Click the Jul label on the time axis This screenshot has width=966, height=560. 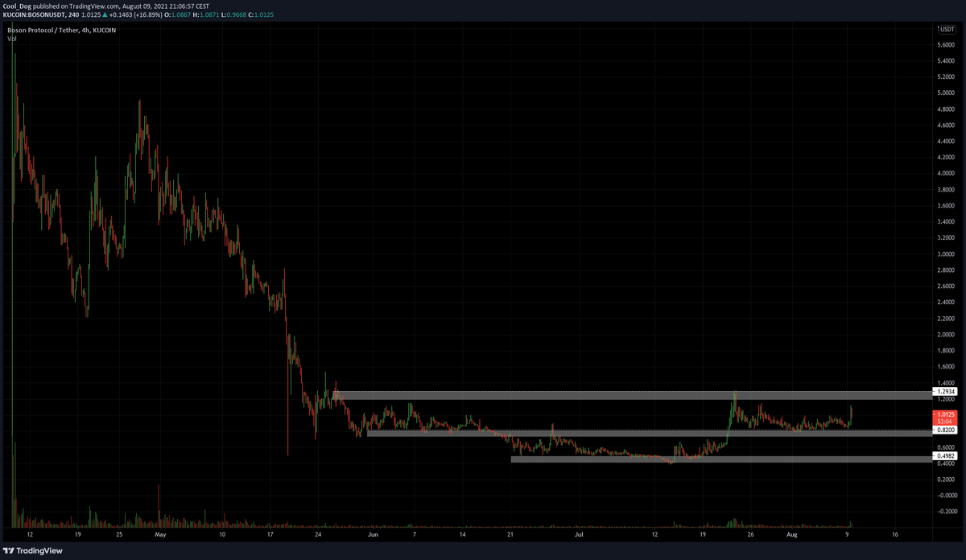coord(580,533)
